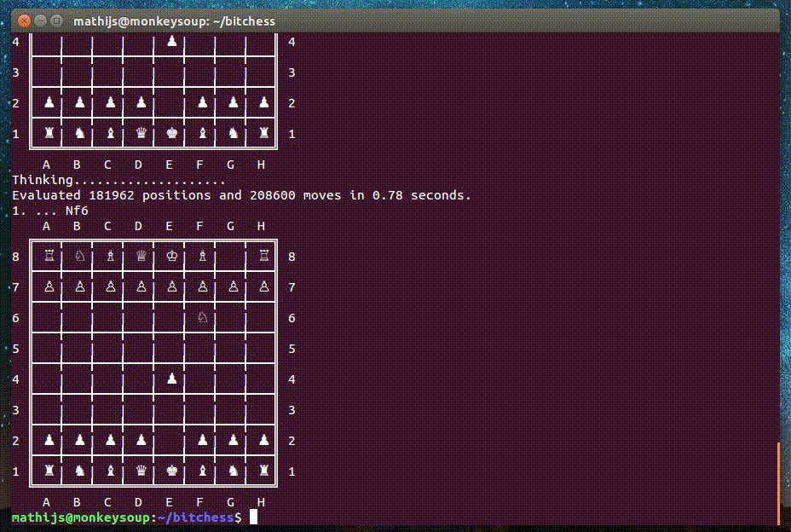Screen dimensions: 791x532
Task: Click the black bishop on c8
Action: [x=111, y=255]
